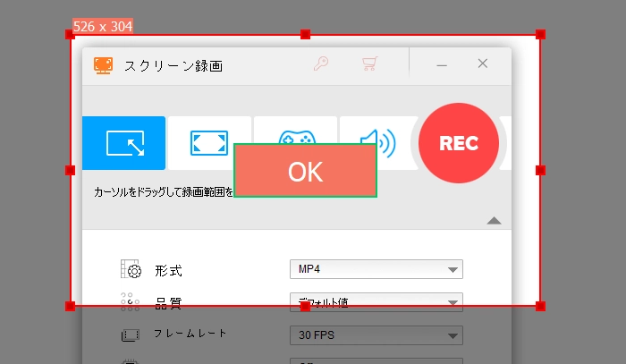Open the shopping cart purchase icon
The width and height of the screenshot is (626, 364).
[x=368, y=63]
